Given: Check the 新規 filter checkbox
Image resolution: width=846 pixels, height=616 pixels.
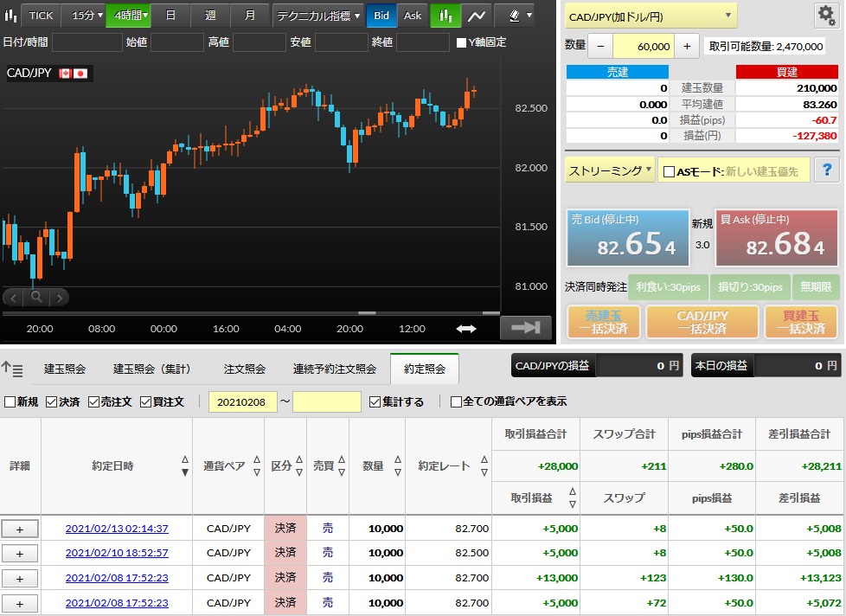Looking at the screenshot, I should point(10,401).
